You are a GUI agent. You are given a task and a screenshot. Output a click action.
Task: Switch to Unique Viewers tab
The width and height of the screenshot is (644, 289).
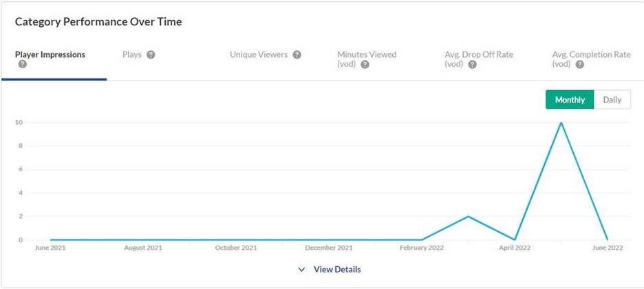pyautogui.click(x=259, y=55)
